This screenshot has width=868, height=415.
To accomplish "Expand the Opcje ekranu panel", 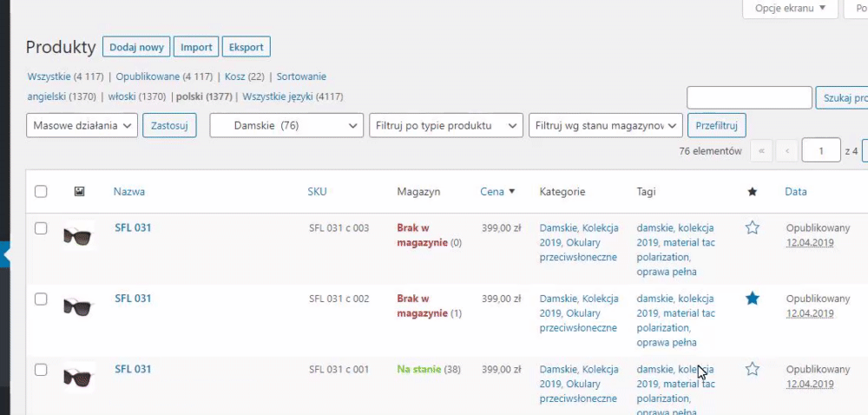I will pyautogui.click(x=790, y=9).
